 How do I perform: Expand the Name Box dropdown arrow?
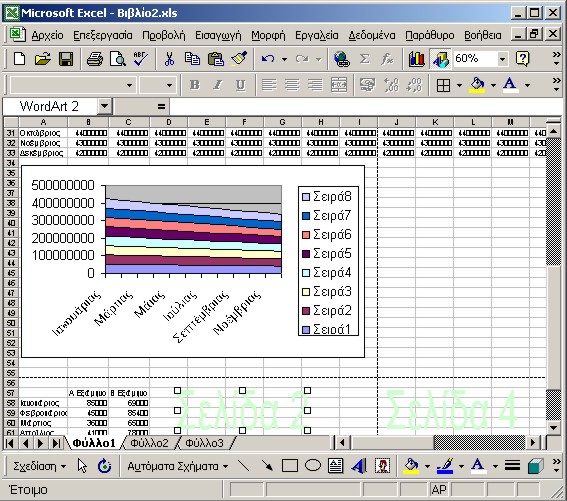[x=104, y=106]
